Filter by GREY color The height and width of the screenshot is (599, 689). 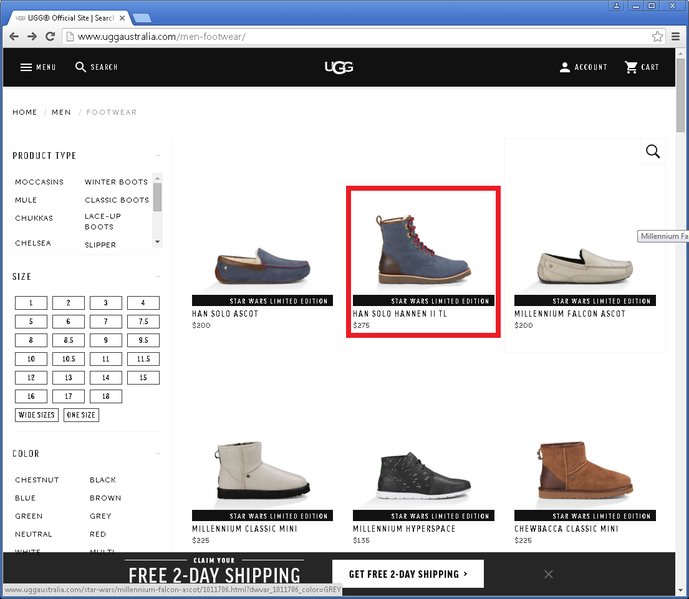101,516
